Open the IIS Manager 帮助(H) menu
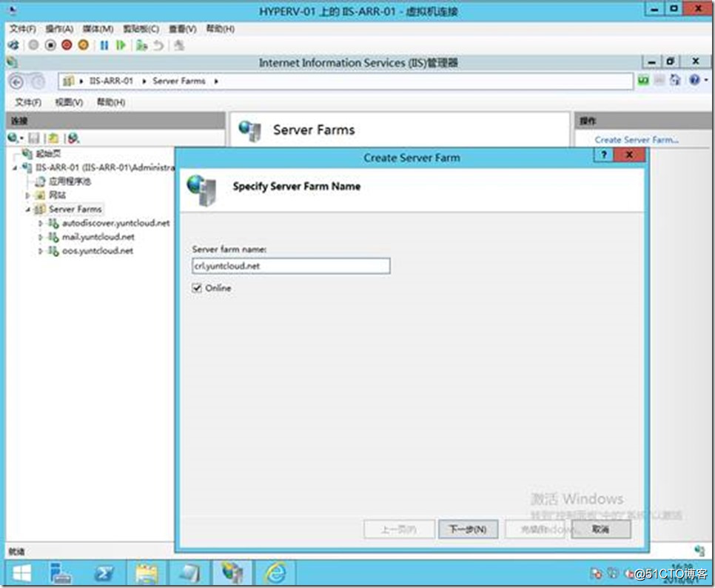 tap(111, 102)
